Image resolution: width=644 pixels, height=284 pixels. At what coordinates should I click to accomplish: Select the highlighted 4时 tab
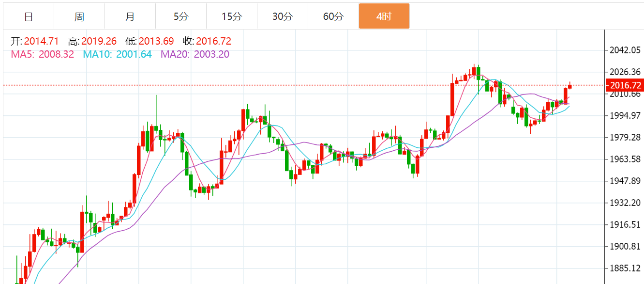pos(384,16)
